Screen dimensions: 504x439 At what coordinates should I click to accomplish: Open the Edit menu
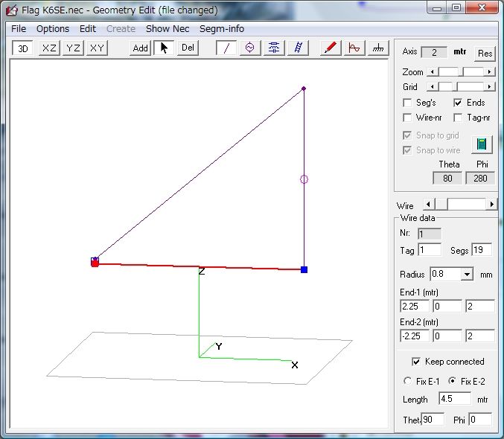(x=88, y=28)
